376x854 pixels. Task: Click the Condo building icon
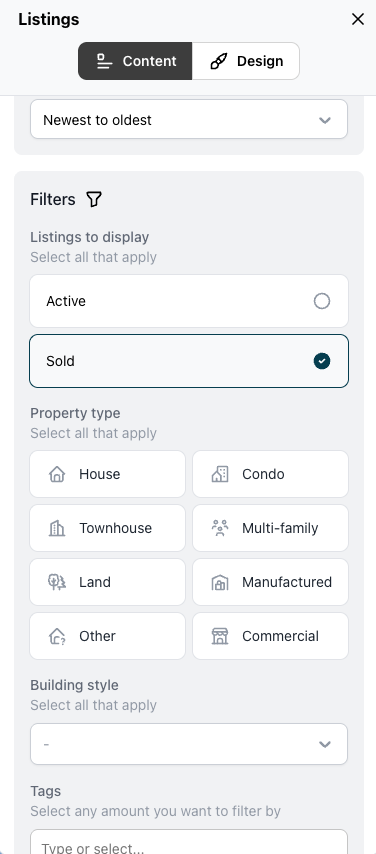pyautogui.click(x=220, y=474)
